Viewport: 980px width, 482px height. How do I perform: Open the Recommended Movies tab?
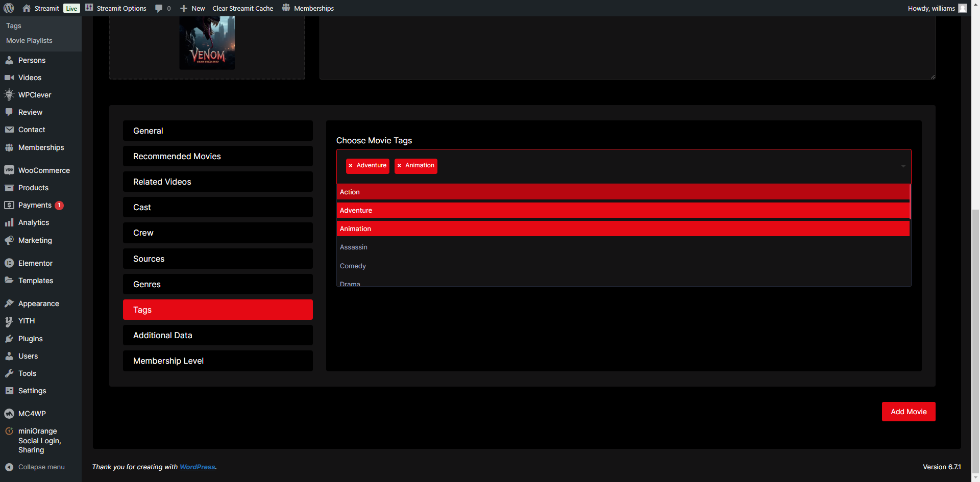pyautogui.click(x=218, y=156)
